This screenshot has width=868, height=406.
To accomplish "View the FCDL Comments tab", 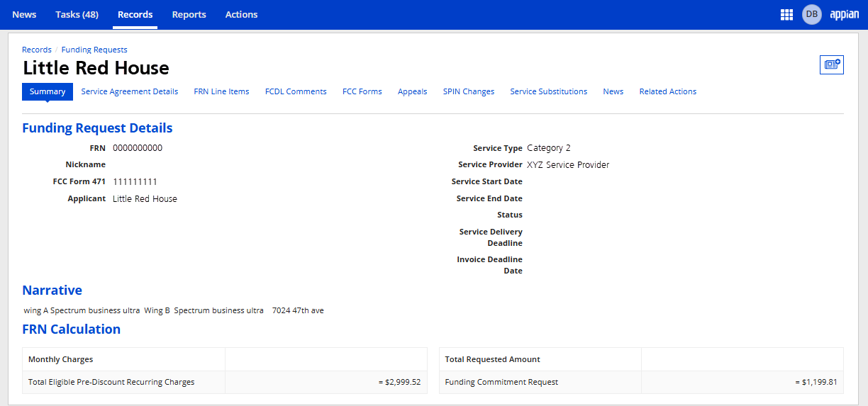I will tap(296, 91).
